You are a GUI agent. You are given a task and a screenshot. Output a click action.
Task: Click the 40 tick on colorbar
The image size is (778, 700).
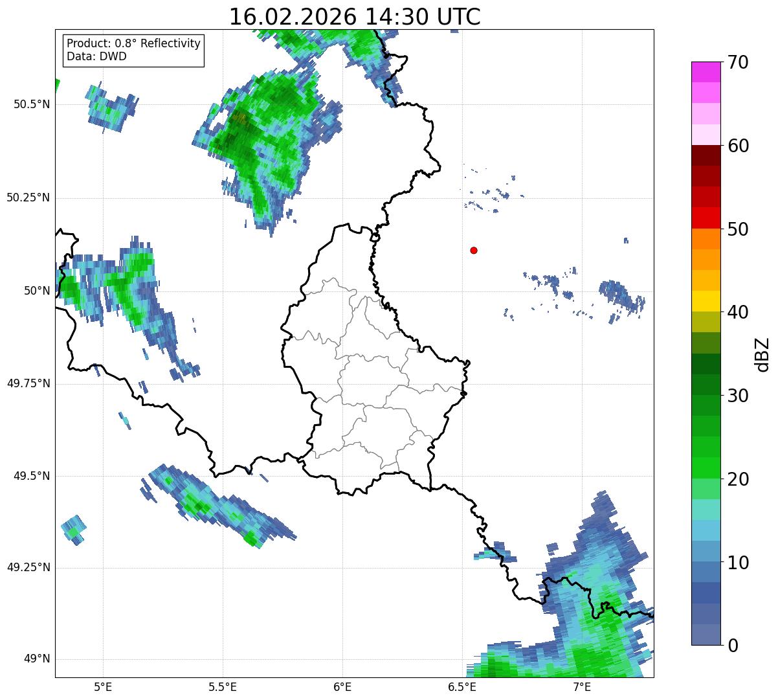point(737,312)
